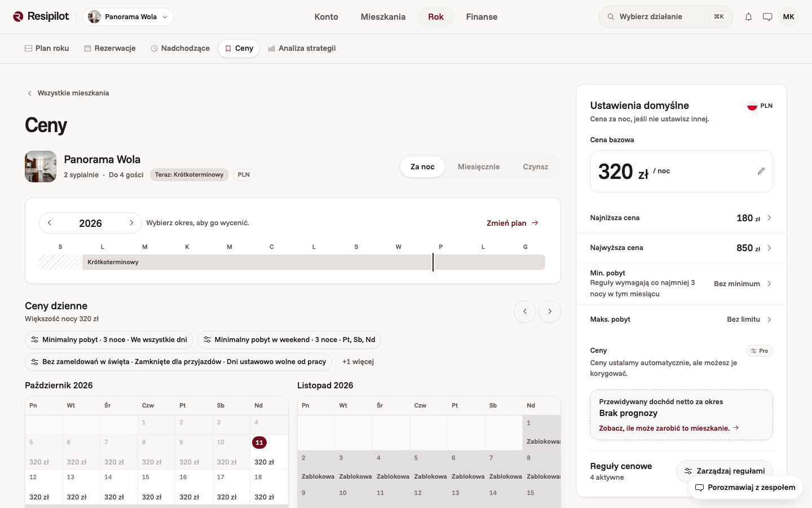Image resolution: width=812 pixels, height=508 pixels.
Task: Go back to Wszystkie mieszkania
Action: pyautogui.click(x=68, y=93)
